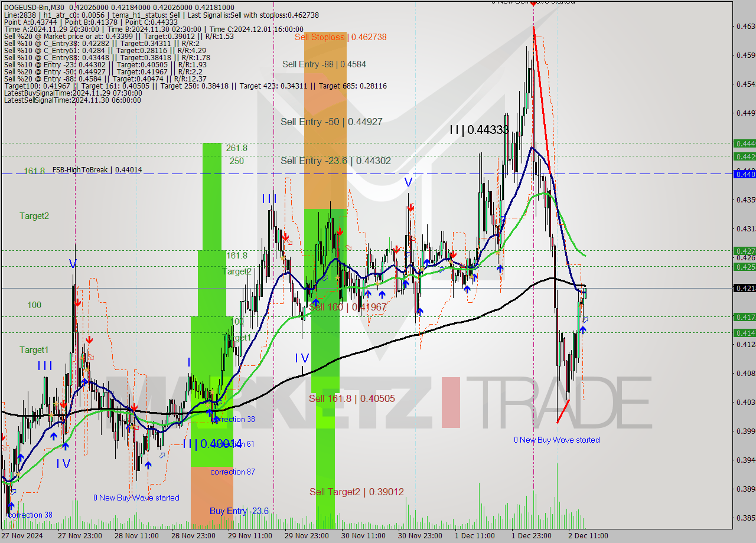Screen dimensions: 756x543
Task: Select the 'Sell Stoploss | 0.462738' label
Action: tap(341, 37)
